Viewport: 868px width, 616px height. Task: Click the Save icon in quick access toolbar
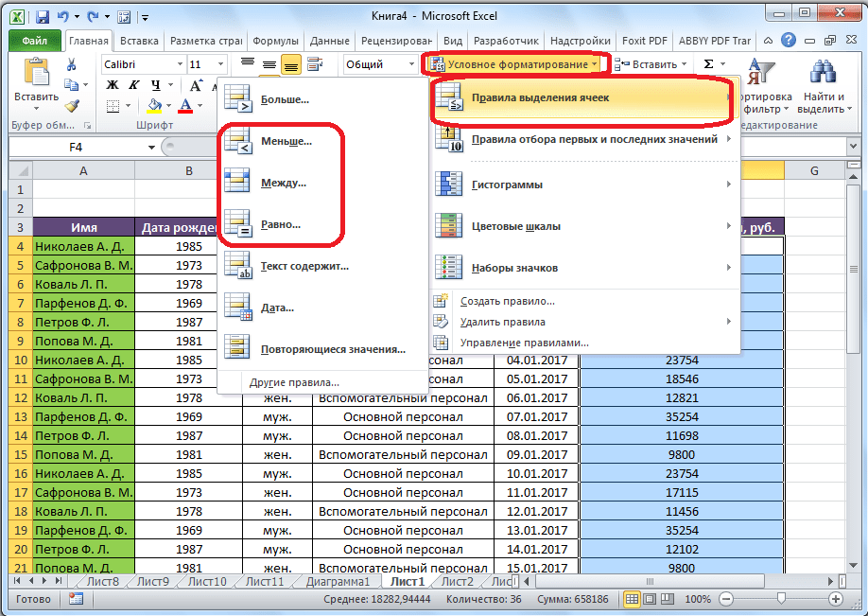[42, 17]
